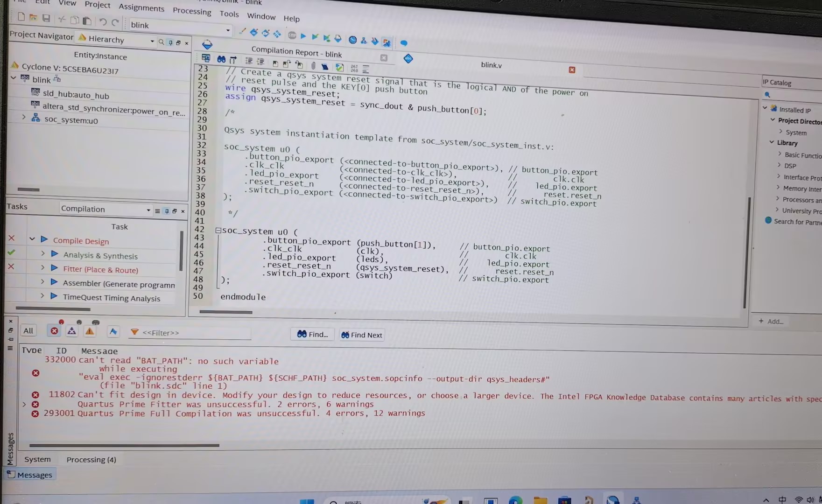The width and height of the screenshot is (822, 504).
Task: Click the Stop Processing toolbar icon
Action: pyautogui.click(x=292, y=35)
